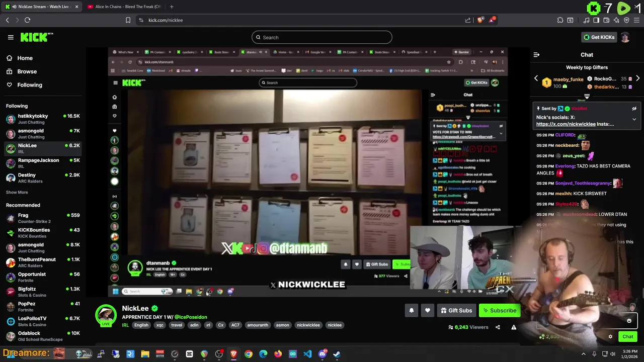The image size is (644, 362).
Task: Open Steam from the taskbar
Action: coord(337,354)
